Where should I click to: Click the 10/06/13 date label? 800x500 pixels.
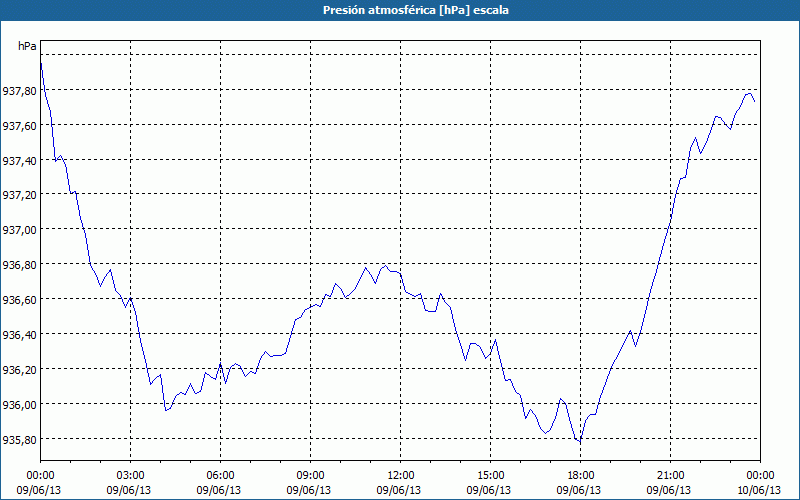tap(759, 490)
